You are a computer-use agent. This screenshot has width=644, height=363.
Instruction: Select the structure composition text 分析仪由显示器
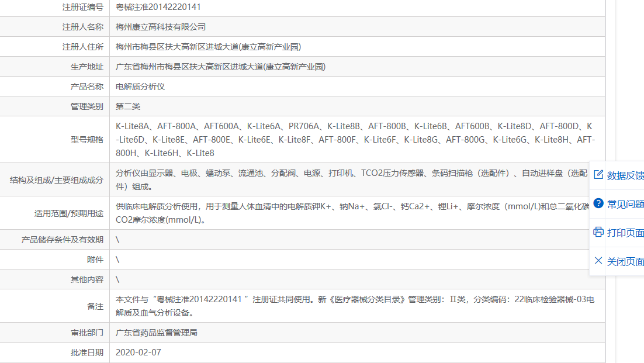click(352, 180)
